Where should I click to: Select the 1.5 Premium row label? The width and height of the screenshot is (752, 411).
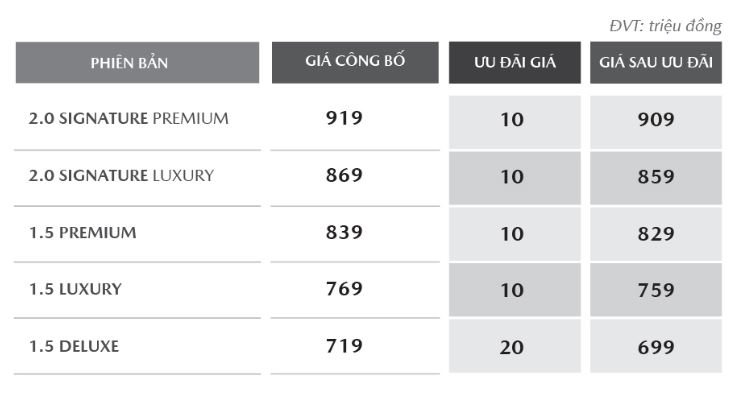[x=83, y=232]
